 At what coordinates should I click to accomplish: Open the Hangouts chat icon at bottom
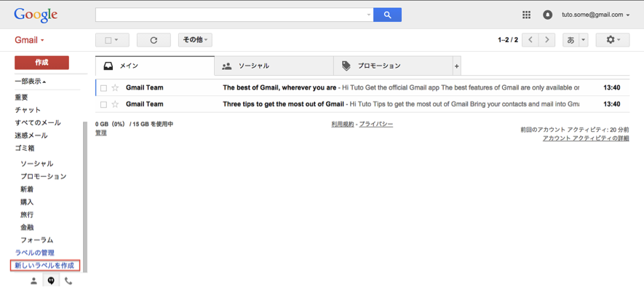(52, 281)
